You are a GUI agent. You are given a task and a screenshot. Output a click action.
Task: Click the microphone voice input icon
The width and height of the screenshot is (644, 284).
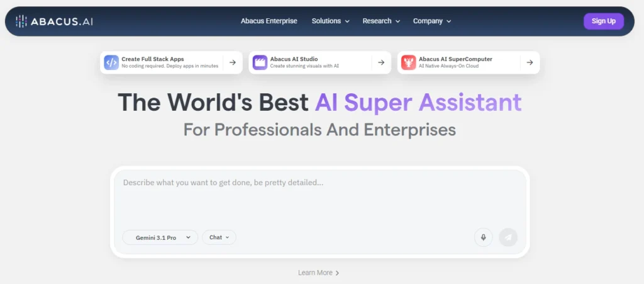484,237
